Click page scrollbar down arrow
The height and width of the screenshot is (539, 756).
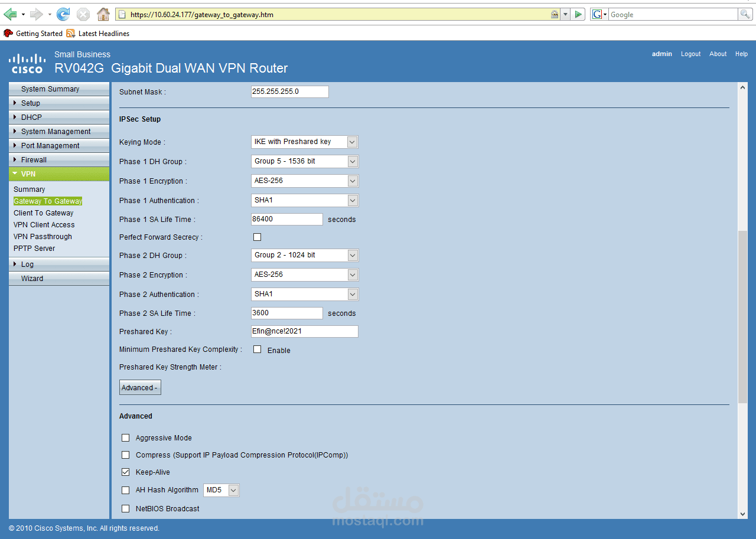tap(743, 514)
